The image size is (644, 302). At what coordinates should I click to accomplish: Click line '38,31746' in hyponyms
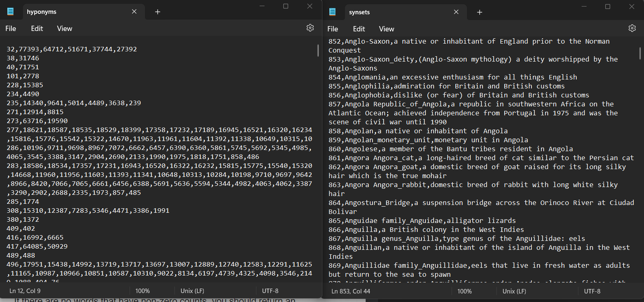[23, 58]
